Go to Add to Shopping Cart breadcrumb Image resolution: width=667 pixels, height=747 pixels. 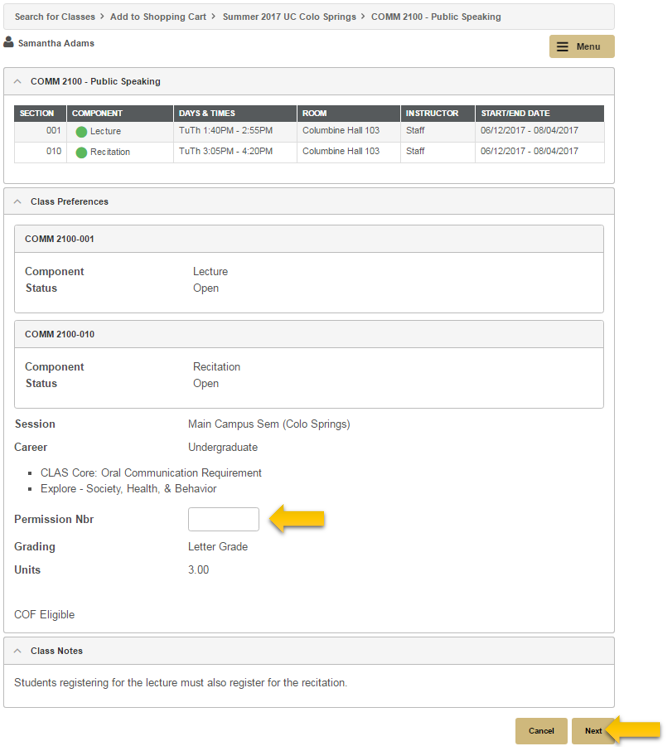[x=158, y=17]
